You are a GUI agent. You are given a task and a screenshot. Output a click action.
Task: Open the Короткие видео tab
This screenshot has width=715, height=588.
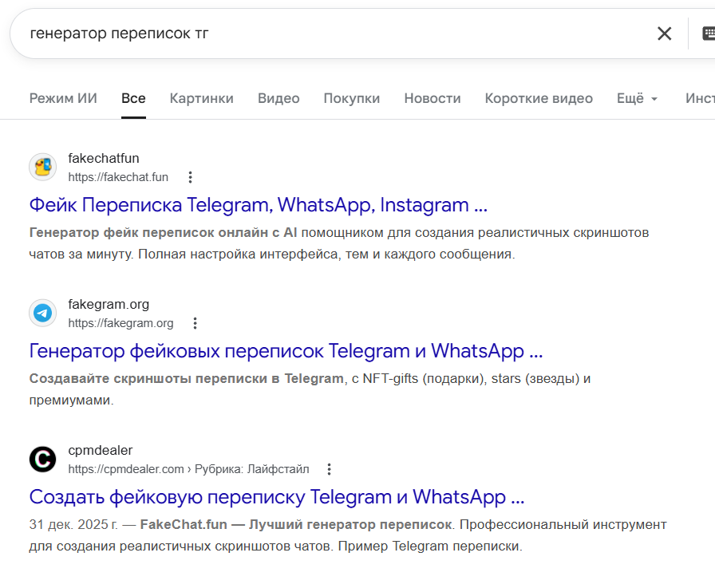point(539,98)
